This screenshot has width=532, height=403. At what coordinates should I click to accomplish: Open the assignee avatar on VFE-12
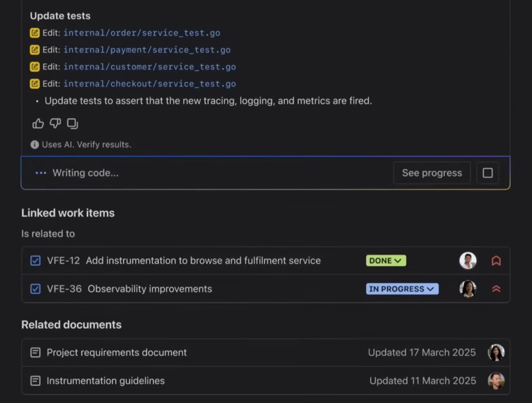468,260
